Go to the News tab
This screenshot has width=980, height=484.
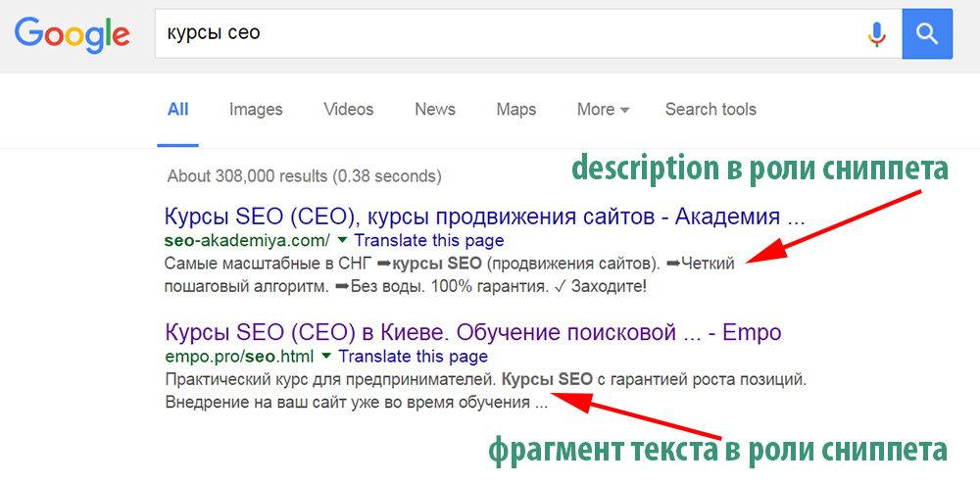click(435, 110)
